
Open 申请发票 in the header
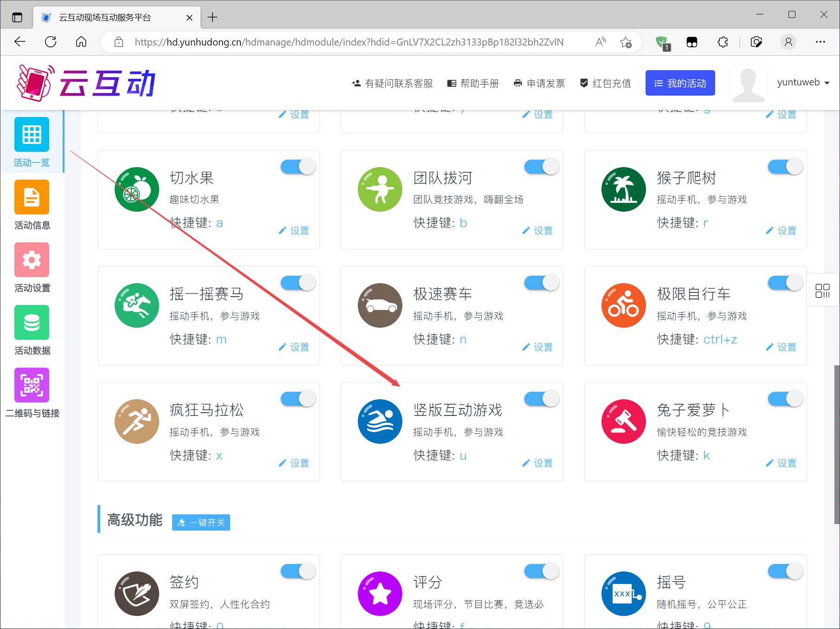[539, 84]
